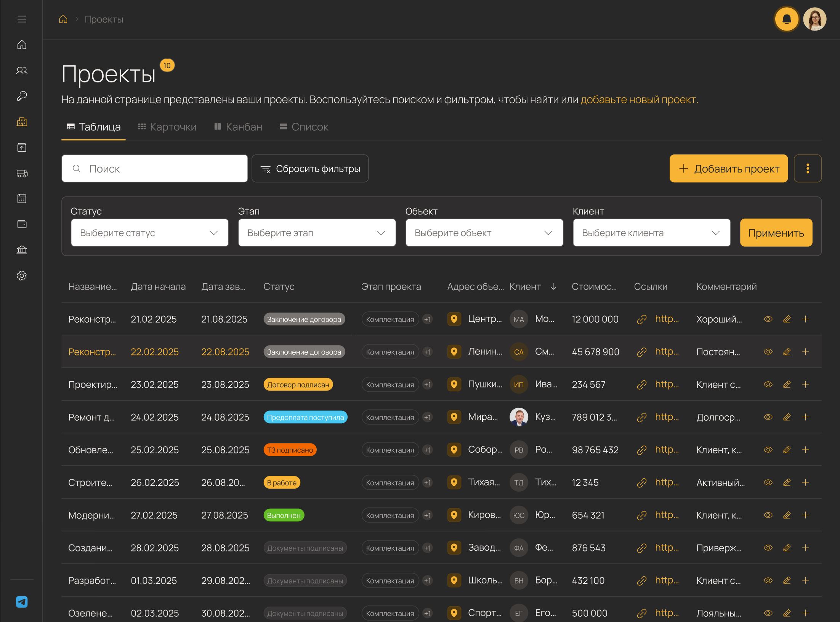
Task: Open the bank building icon in sidebar
Action: (x=22, y=250)
